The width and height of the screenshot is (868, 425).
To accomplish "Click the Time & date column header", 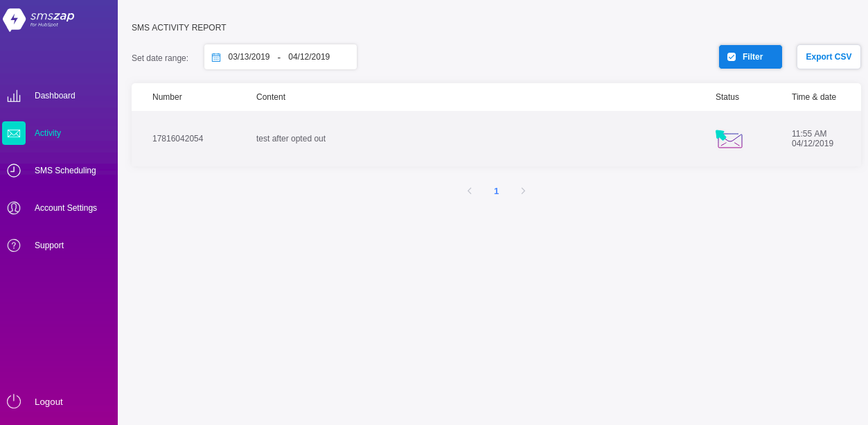I will pyautogui.click(x=814, y=97).
